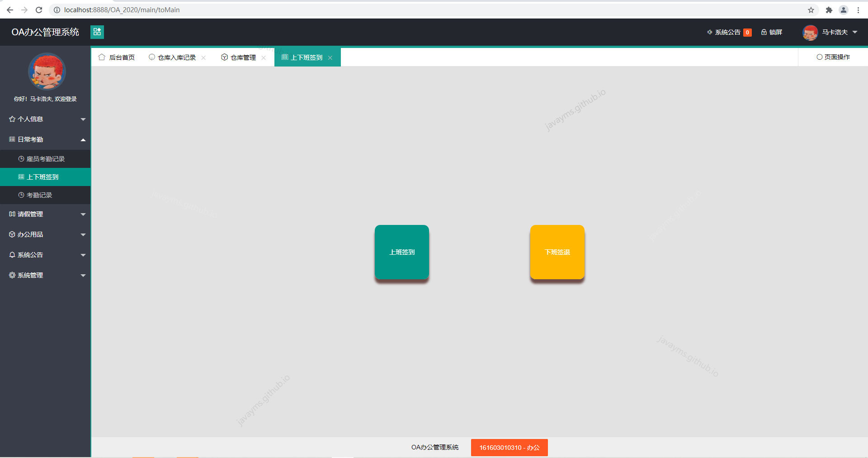Click the 页面操作 radio control
Image resolution: width=868 pixels, height=458 pixels.
click(x=819, y=57)
